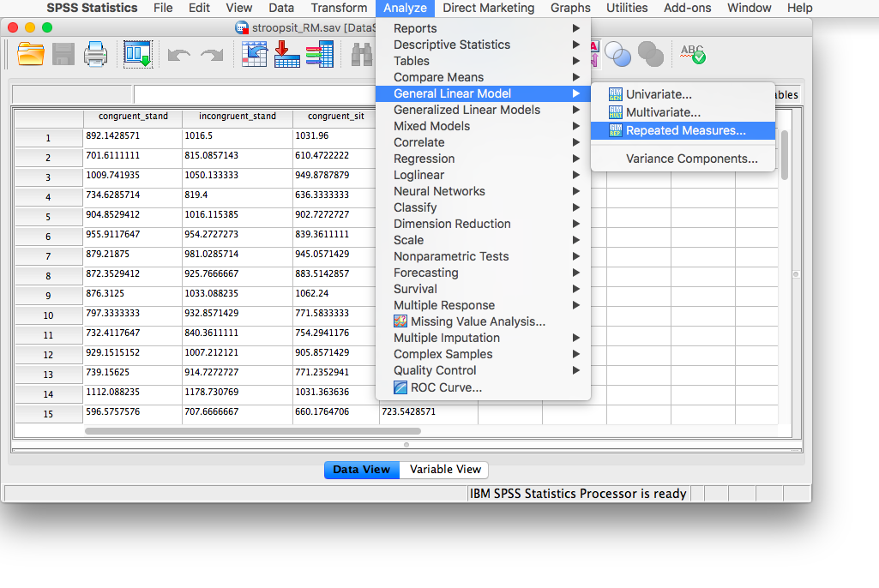
Task: Switch to the Variable View tab
Action: (445, 469)
